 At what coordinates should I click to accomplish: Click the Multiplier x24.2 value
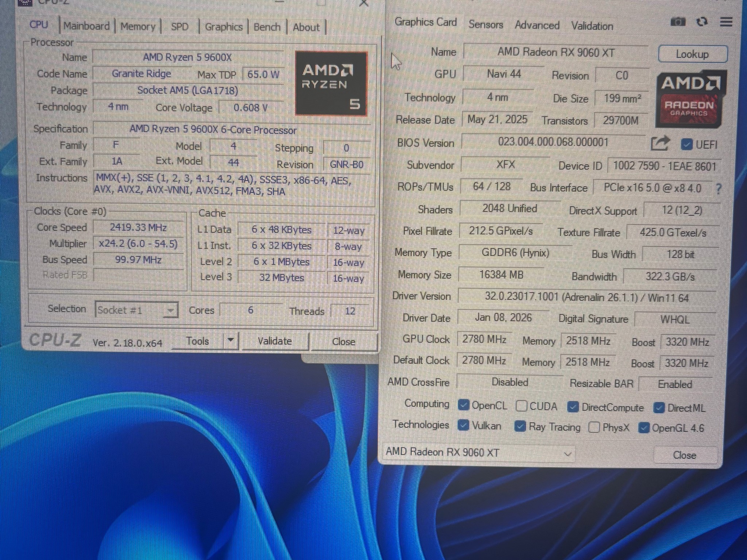[138, 244]
